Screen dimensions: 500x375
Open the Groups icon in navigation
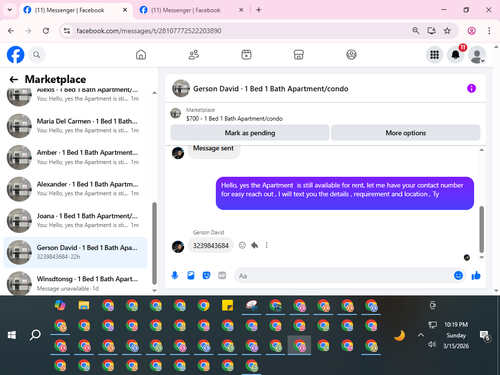pos(351,55)
